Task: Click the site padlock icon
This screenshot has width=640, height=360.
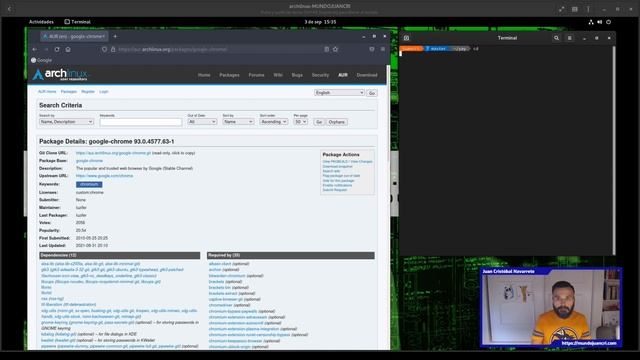Action: click(113, 49)
